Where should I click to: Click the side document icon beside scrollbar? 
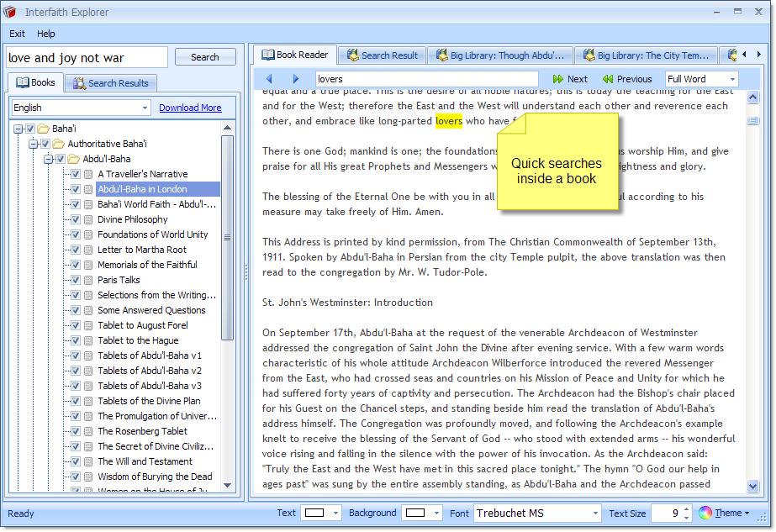[x=752, y=121]
